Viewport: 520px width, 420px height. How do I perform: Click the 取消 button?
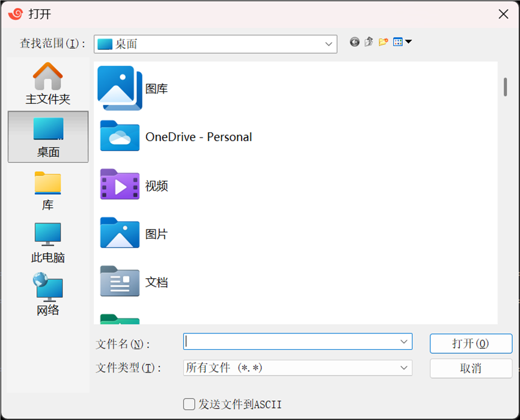tap(471, 368)
